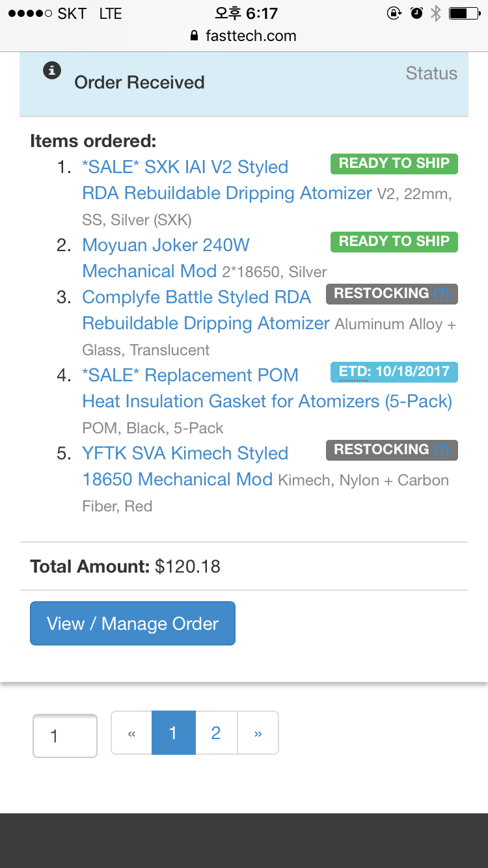Tap the info icon beside Order Received

52,70
